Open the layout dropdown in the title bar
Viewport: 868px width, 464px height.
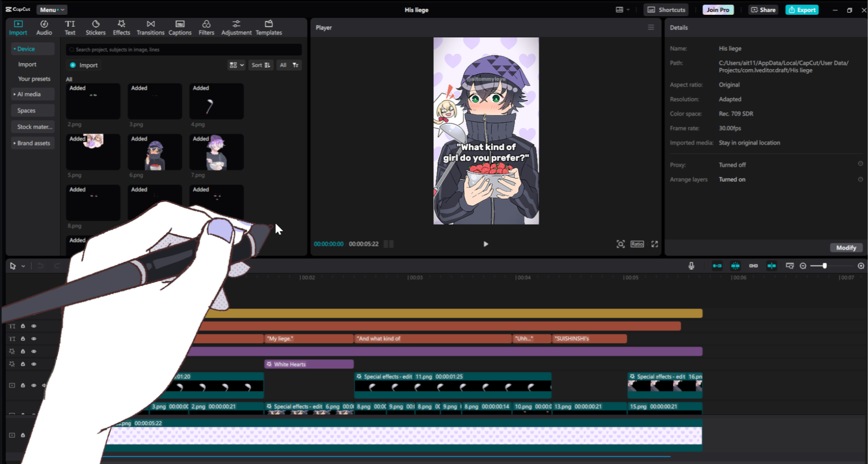(623, 10)
